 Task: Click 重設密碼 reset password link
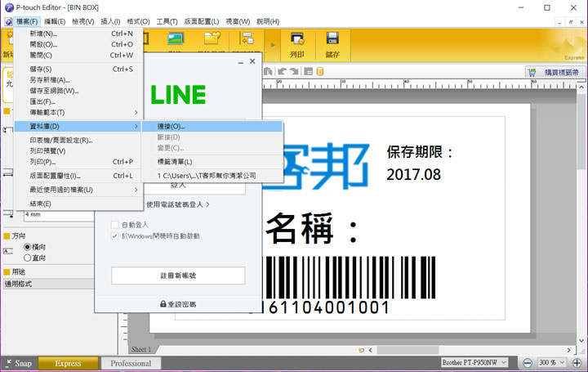click(x=178, y=304)
